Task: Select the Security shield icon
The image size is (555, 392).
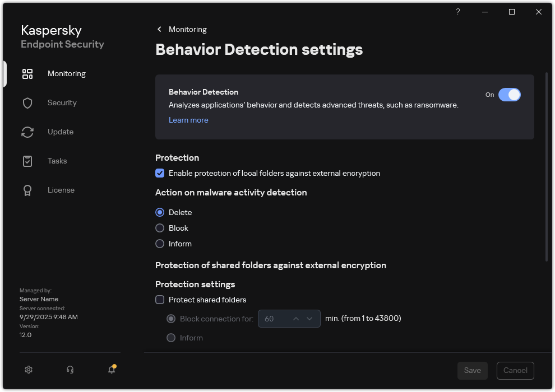Action: click(x=27, y=102)
